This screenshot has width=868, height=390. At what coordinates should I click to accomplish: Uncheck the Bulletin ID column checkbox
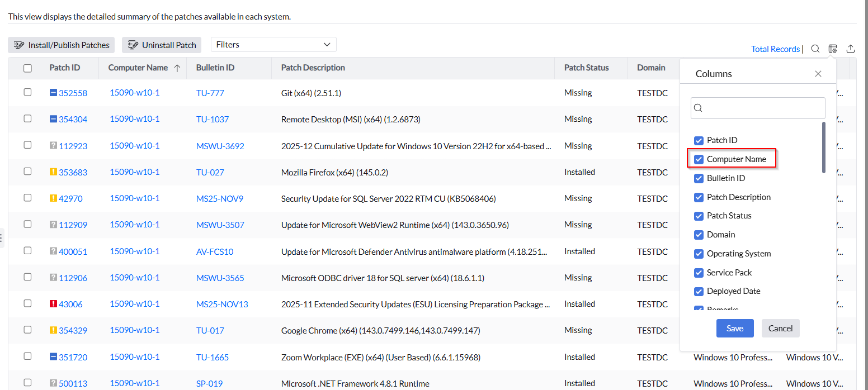pyautogui.click(x=699, y=178)
